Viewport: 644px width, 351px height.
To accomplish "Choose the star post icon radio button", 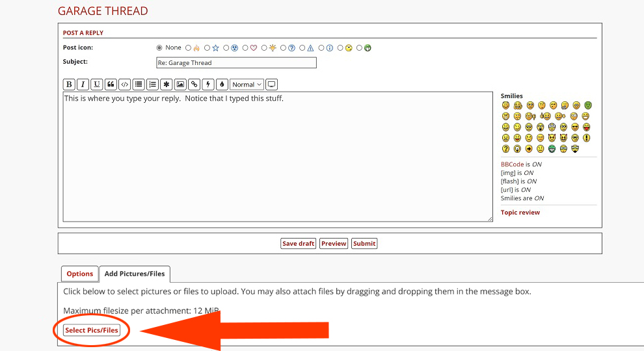I will click(x=208, y=47).
